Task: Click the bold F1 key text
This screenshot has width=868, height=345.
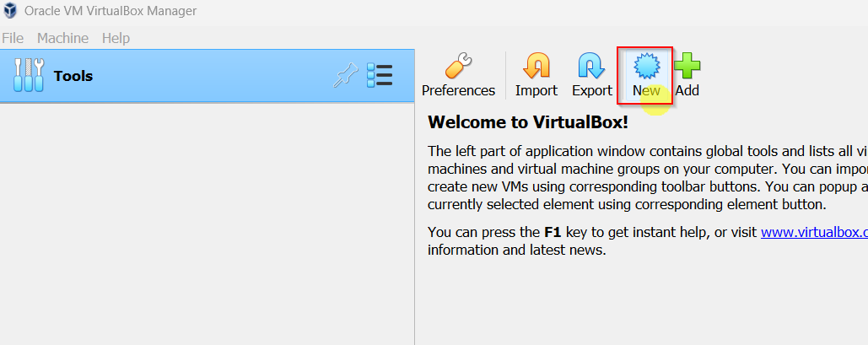Action: pyautogui.click(x=553, y=232)
